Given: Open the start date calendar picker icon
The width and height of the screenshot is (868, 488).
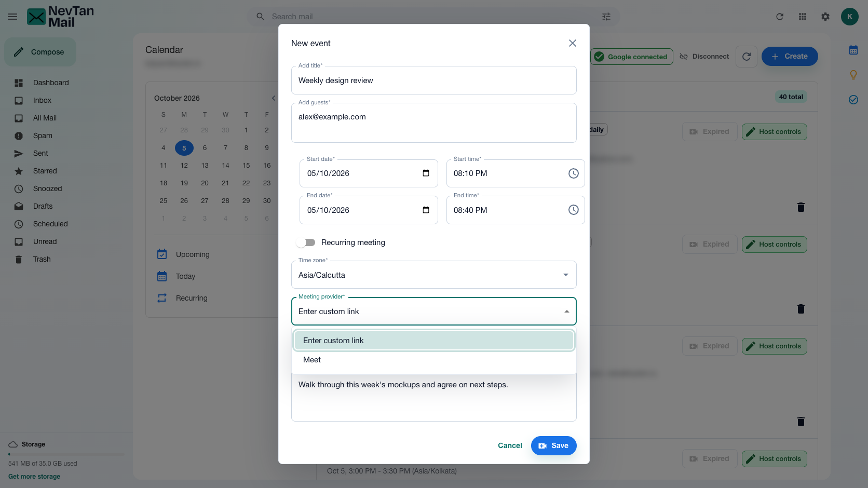Looking at the screenshot, I should click(x=426, y=173).
